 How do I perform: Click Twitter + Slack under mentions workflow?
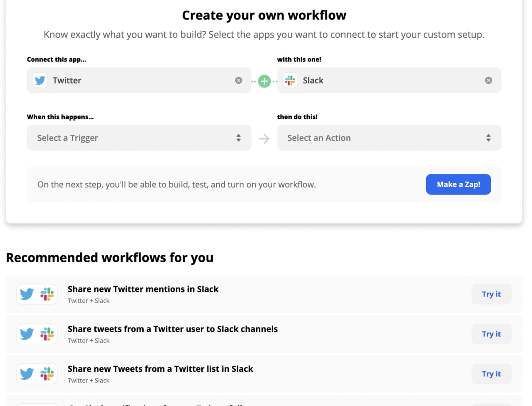[89, 301]
